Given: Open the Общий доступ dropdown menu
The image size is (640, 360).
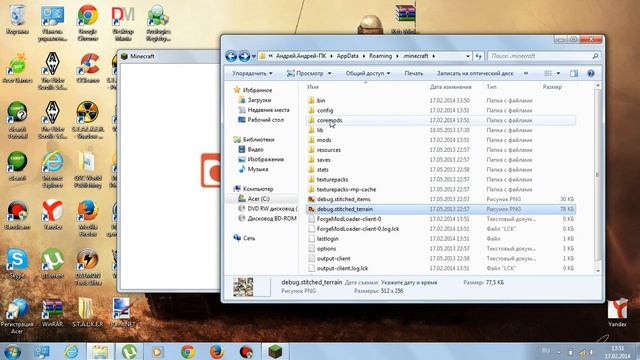Looking at the screenshot, I should [368, 73].
